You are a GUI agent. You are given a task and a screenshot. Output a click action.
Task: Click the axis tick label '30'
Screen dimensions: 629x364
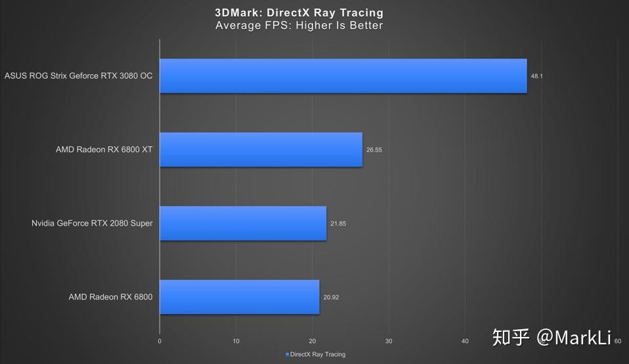pos(389,341)
